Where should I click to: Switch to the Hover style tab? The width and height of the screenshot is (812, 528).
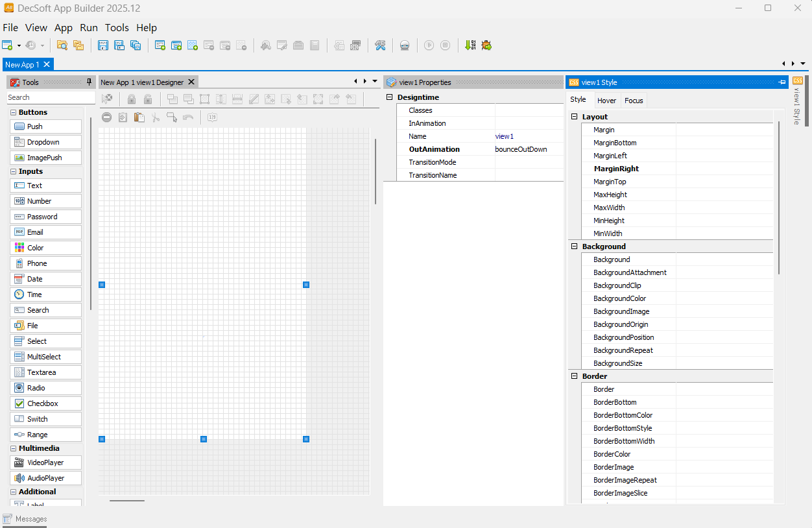[x=607, y=101]
